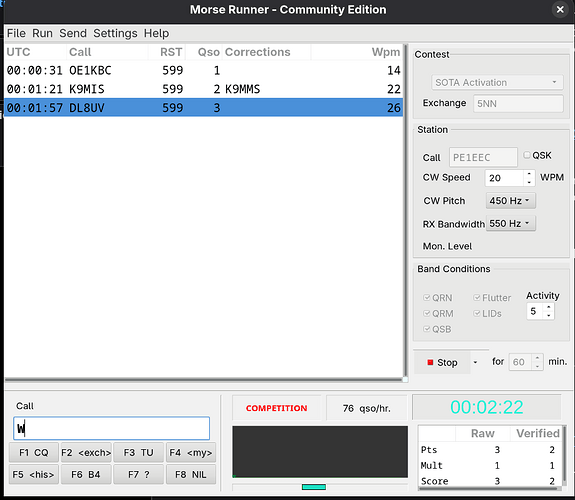Open the Run menu
This screenshot has height=500, width=575.
pos(42,33)
